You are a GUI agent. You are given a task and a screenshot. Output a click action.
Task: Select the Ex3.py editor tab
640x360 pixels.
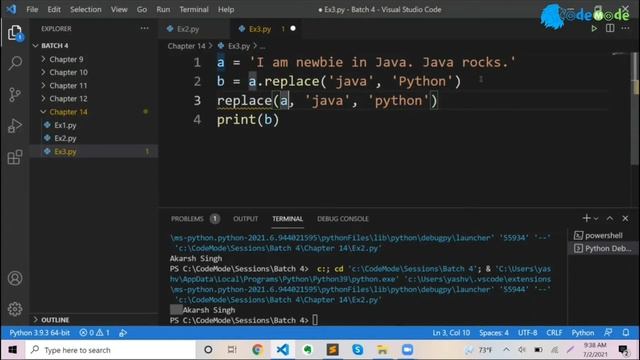pyautogui.click(x=266, y=29)
